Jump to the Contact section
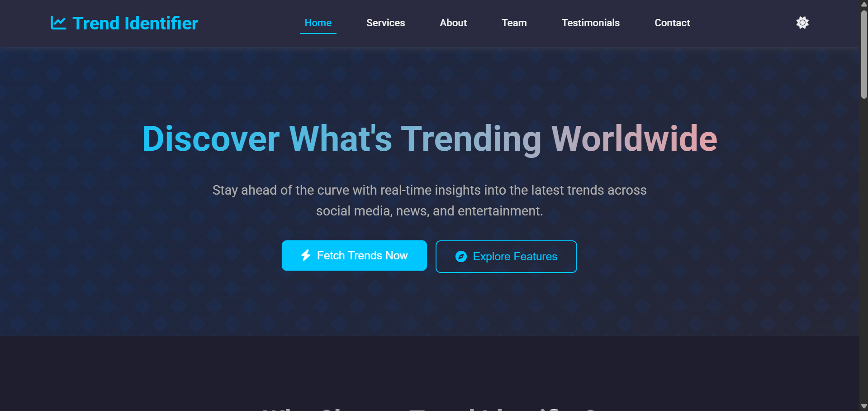 click(x=672, y=23)
